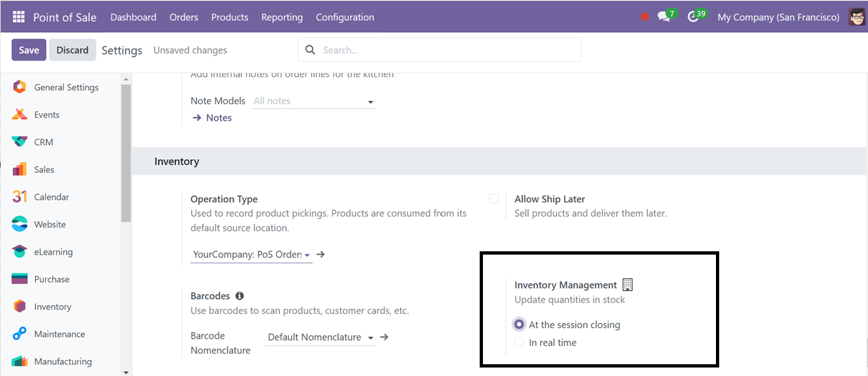Open the user avatar menu
This screenshot has height=376, width=868.
857,17
